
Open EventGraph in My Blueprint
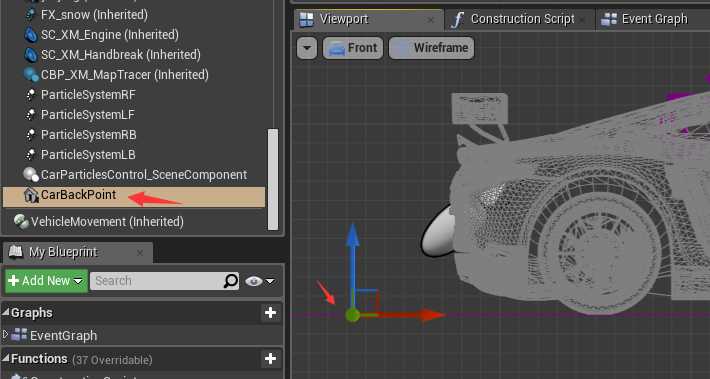click(x=63, y=336)
